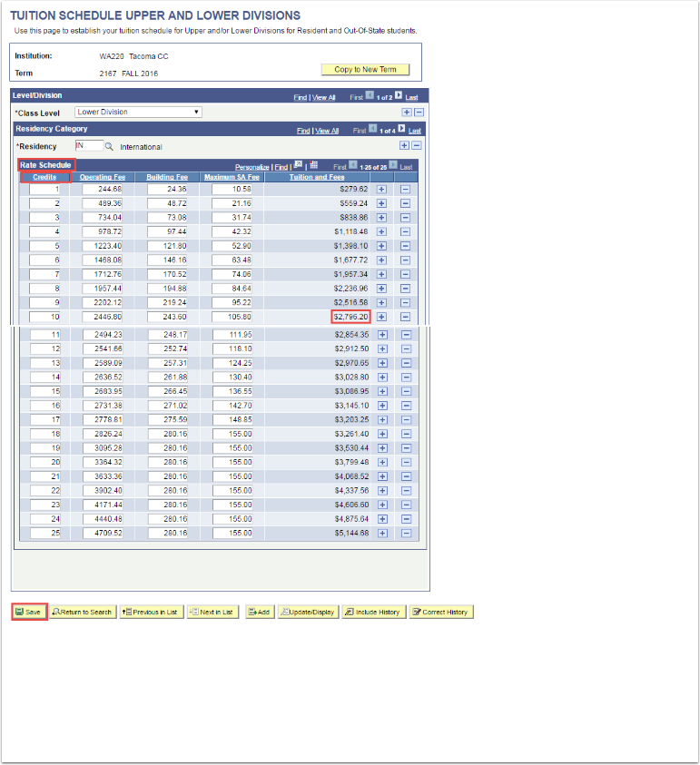Click Find link in Residency Category header
Image resolution: width=700 pixels, height=765 pixels.
point(303,131)
